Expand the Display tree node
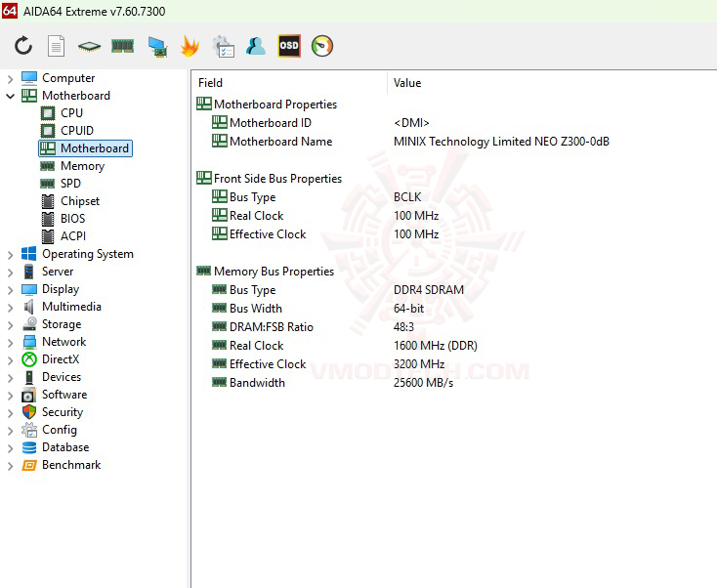 point(10,290)
